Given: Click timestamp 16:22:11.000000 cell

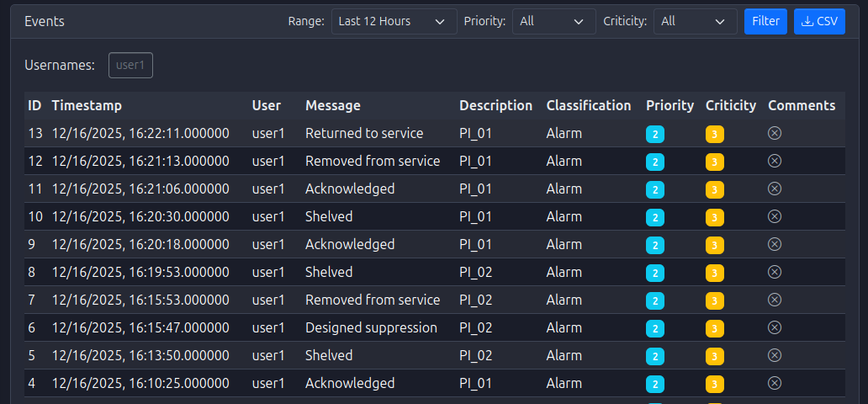Looking at the screenshot, I should (140, 133).
